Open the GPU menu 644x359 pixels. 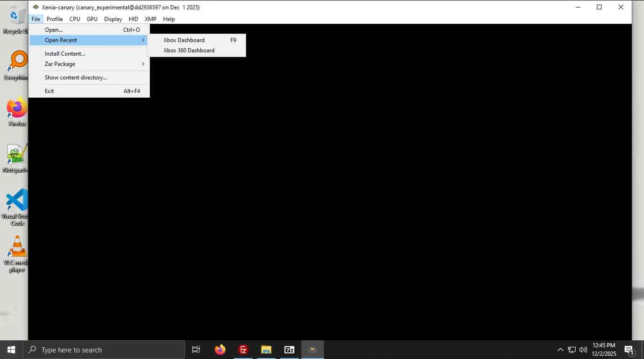[x=92, y=19]
